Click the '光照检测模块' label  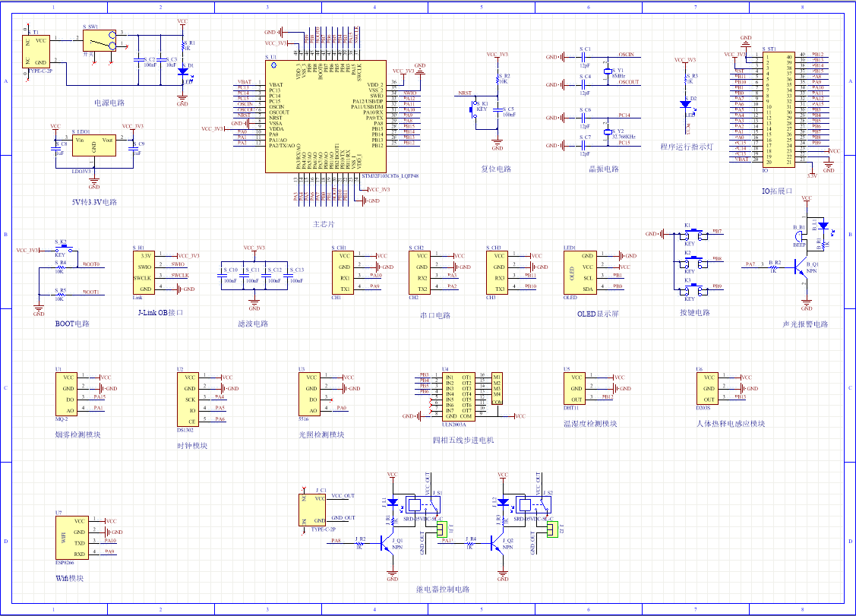[x=321, y=434]
